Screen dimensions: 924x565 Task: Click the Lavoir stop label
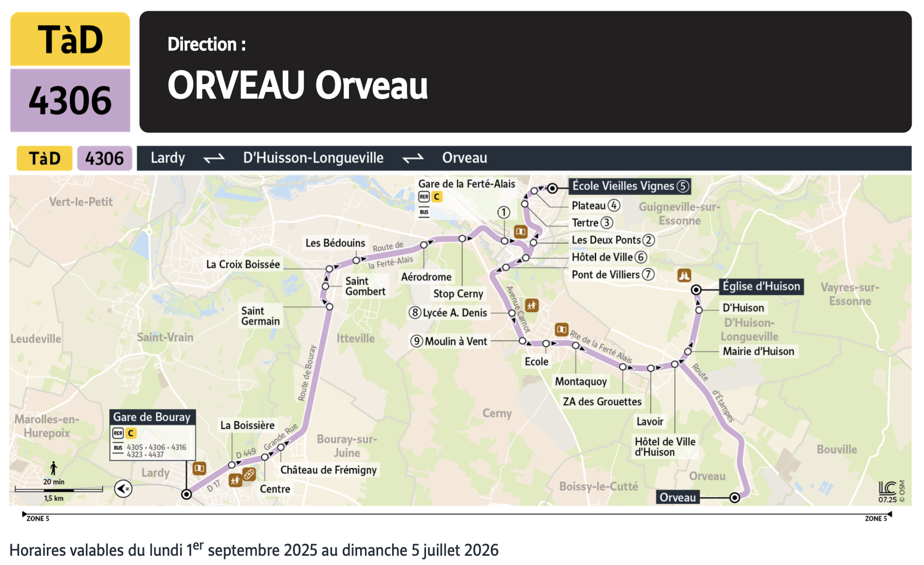tap(650, 422)
